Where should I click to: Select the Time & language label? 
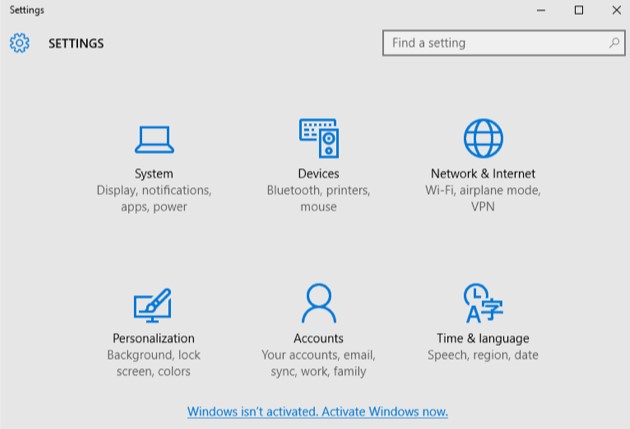pos(483,339)
